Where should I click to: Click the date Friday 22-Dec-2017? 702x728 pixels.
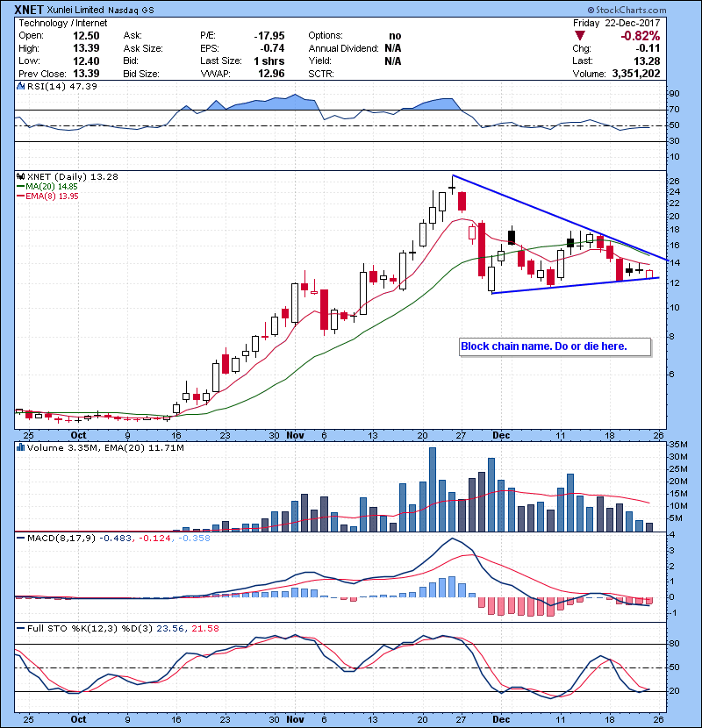coord(616,23)
